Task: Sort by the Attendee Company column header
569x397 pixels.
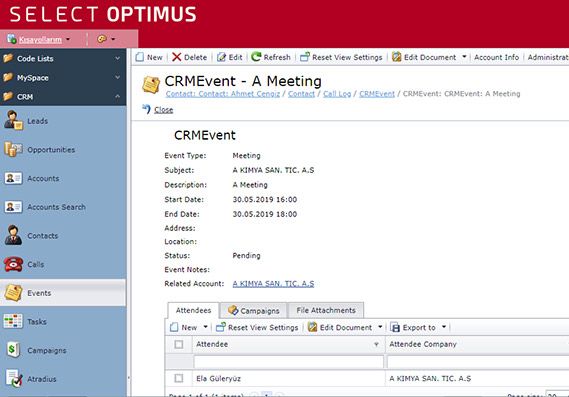Action: pyautogui.click(x=423, y=344)
